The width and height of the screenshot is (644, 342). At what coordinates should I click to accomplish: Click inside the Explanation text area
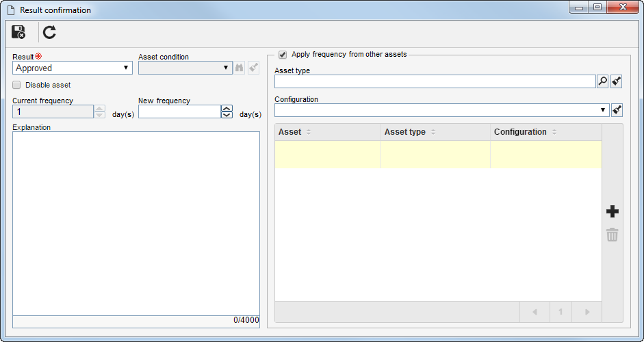point(136,224)
